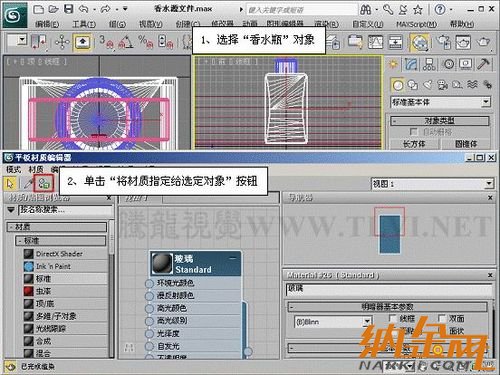The image size is (500, 375).
Task: Select the Shapes category icon
Action: coord(413,85)
